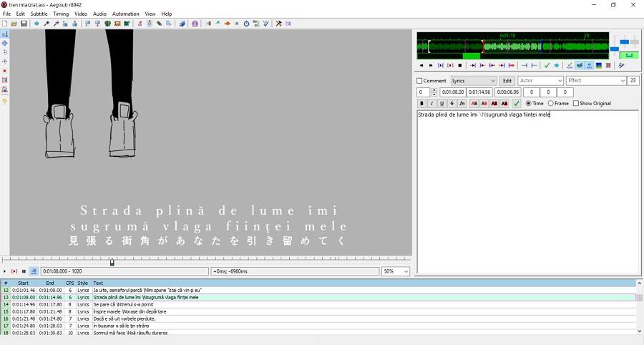Enable the Comment checkbox
Viewport: 644px width, 345px height.
[x=420, y=81]
